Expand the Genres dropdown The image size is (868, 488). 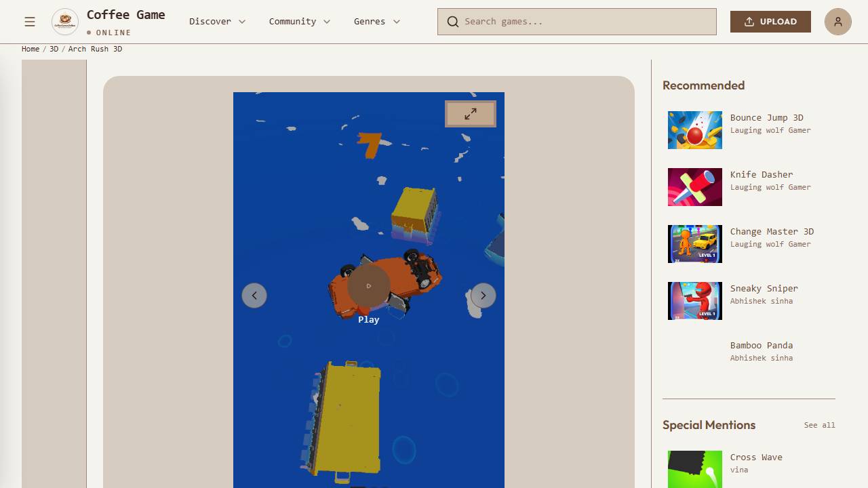pos(377,22)
